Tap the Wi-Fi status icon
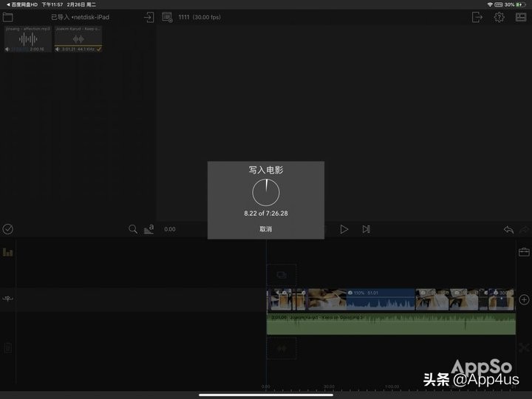Image resolution: width=532 pixels, height=399 pixels. coord(490,4)
